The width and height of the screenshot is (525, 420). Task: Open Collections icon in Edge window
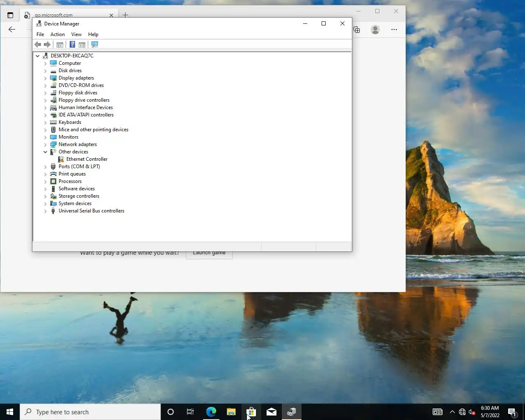coord(356,30)
